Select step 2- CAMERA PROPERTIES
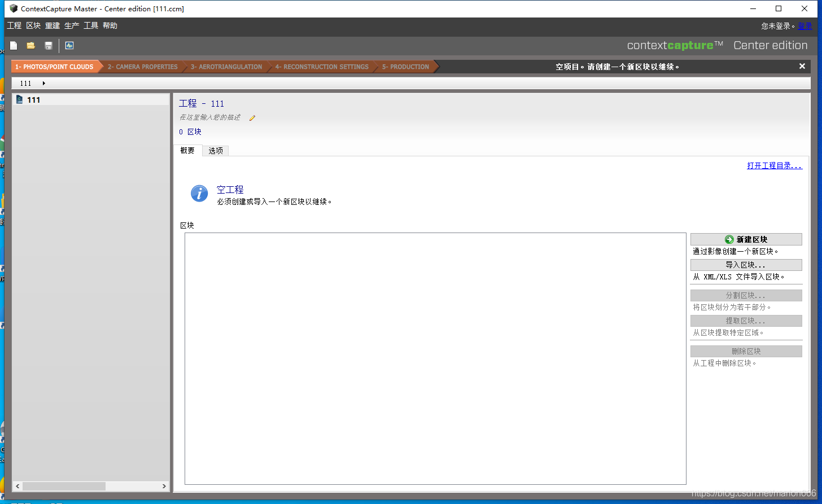Image resolution: width=822 pixels, height=504 pixels. [142, 67]
